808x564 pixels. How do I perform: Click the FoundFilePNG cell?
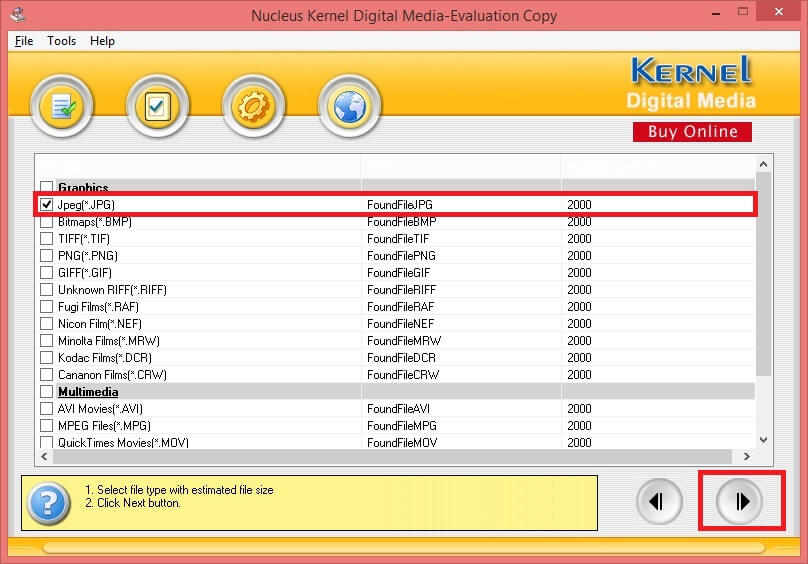[401, 256]
